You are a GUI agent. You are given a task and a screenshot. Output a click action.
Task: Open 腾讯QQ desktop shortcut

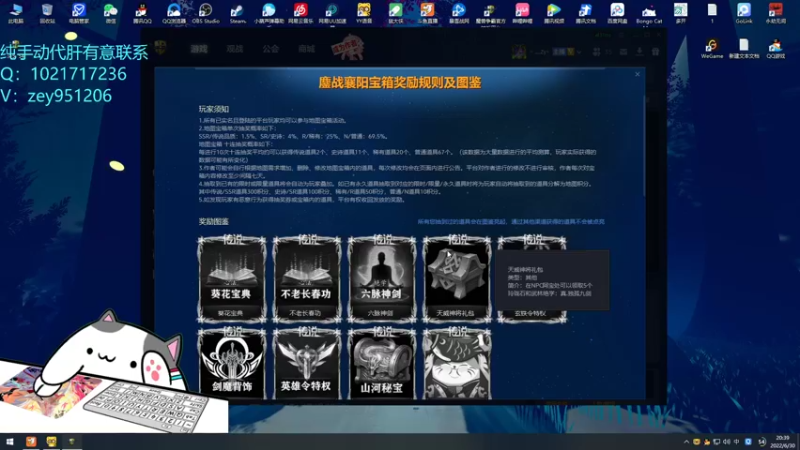[x=142, y=13]
